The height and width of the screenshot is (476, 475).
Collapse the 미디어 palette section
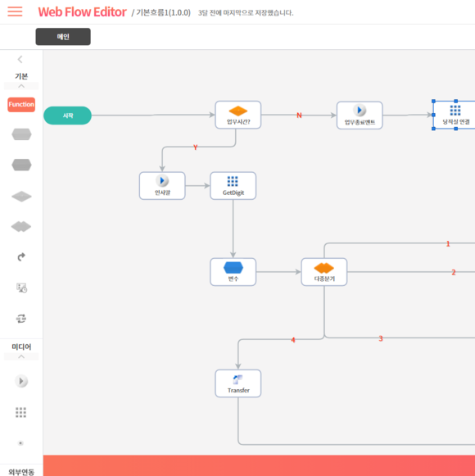pyautogui.click(x=21, y=356)
